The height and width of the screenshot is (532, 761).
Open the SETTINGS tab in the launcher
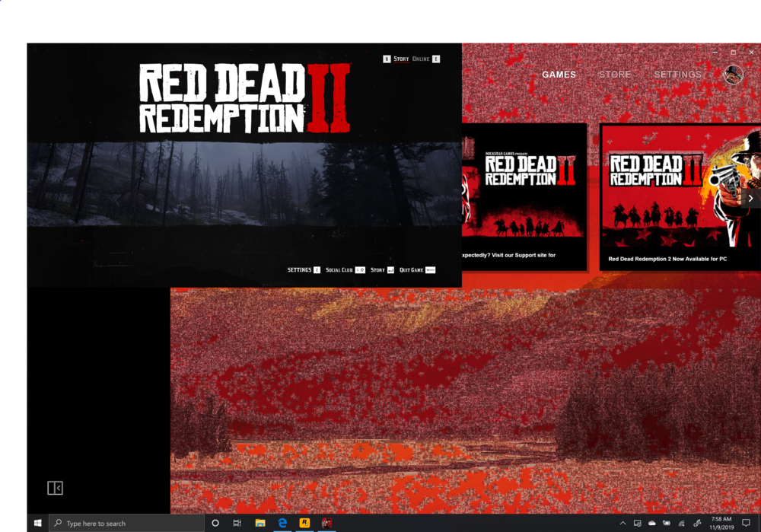(x=678, y=75)
